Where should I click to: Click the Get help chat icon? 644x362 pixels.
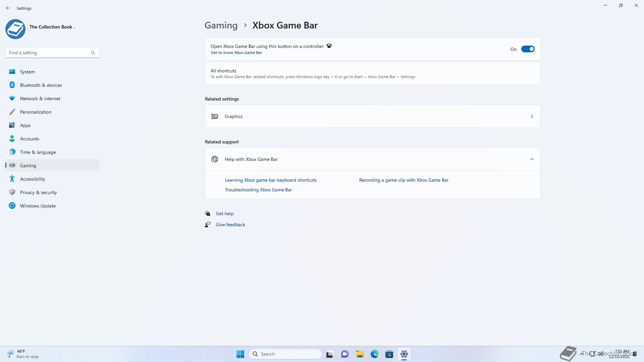click(x=208, y=214)
